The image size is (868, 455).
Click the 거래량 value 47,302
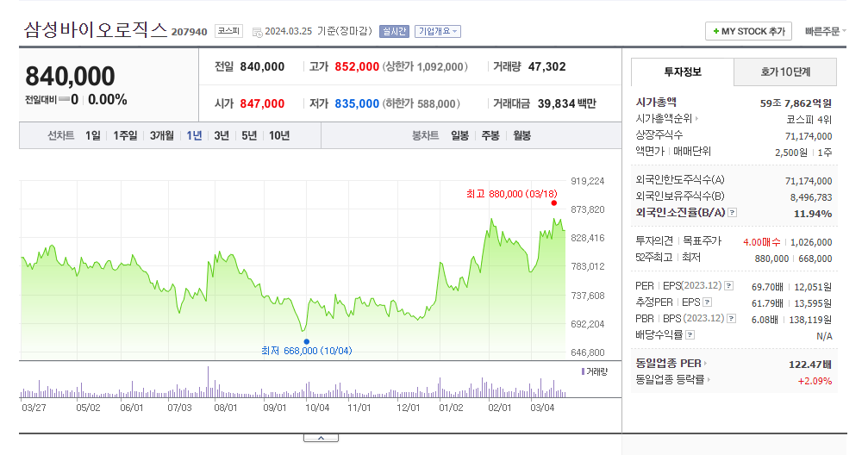(547, 67)
